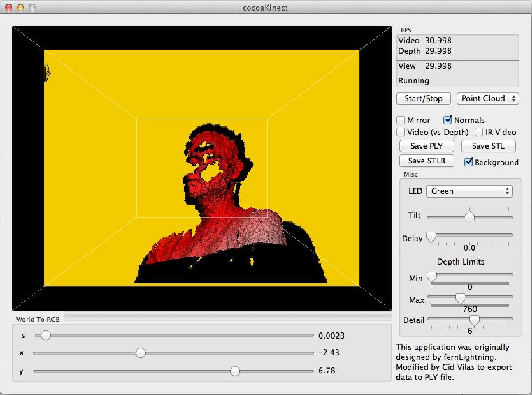Click the Max depth limit slider knob
Viewport: 532px width, 395px height.
(460, 298)
